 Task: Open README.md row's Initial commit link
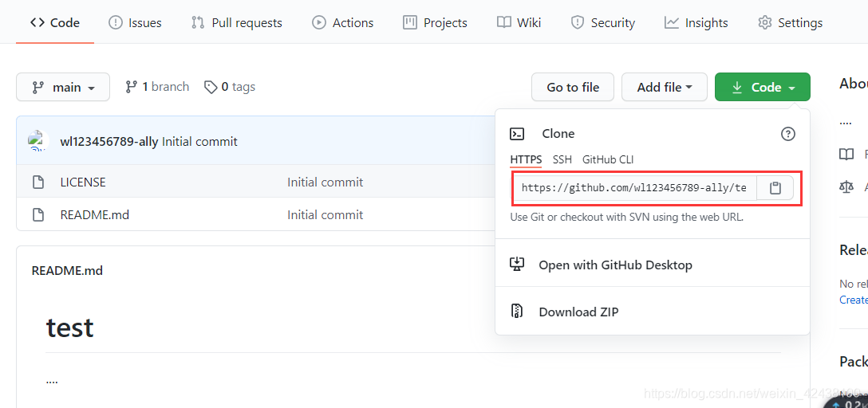pos(325,214)
